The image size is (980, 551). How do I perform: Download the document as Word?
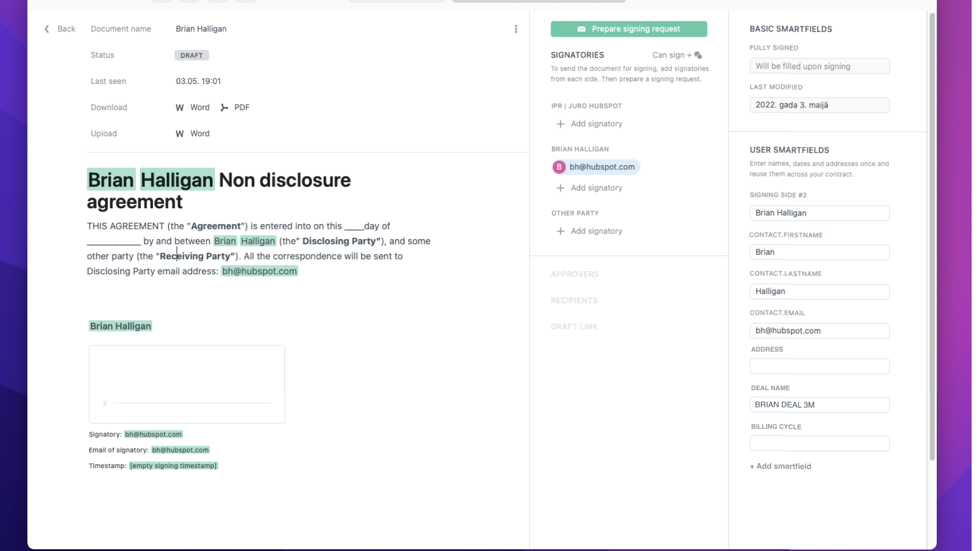coord(193,108)
